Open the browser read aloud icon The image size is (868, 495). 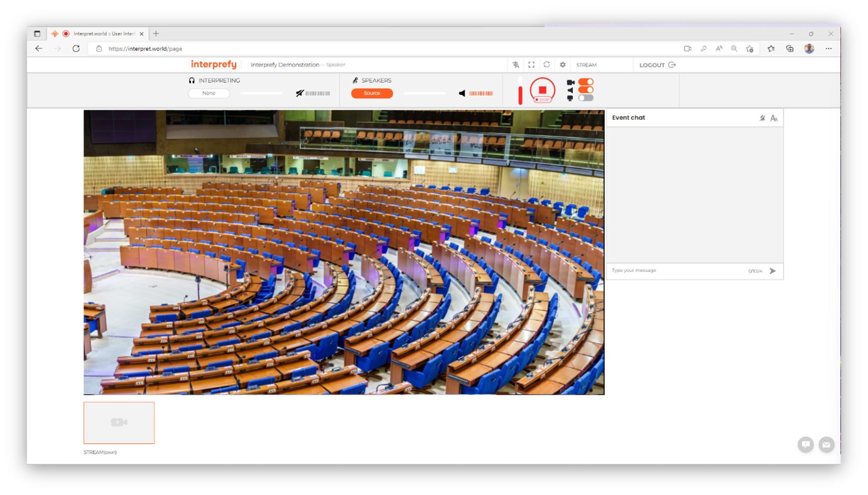pyautogui.click(x=719, y=49)
